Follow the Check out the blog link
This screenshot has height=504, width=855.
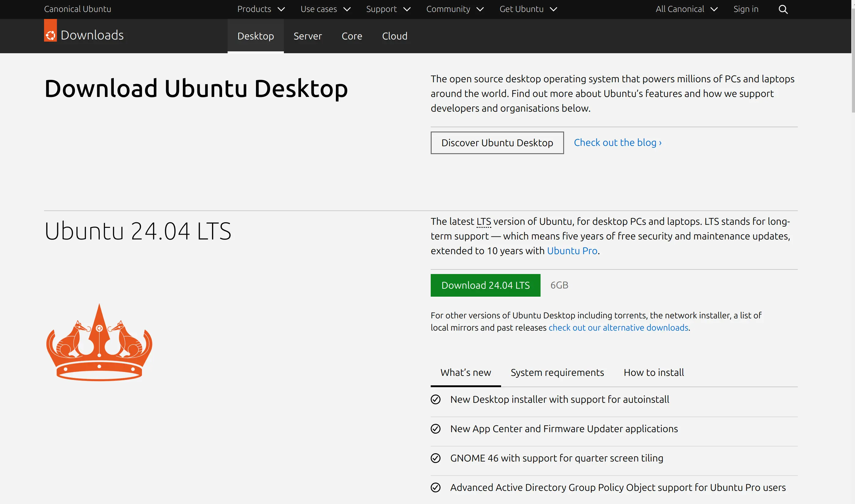pyautogui.click(x=617, y=143)
